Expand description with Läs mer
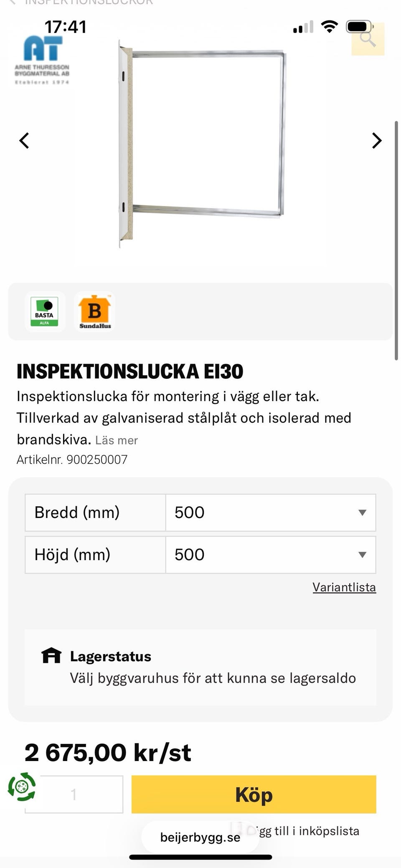401x868 pixels. (x=117, y=440)
